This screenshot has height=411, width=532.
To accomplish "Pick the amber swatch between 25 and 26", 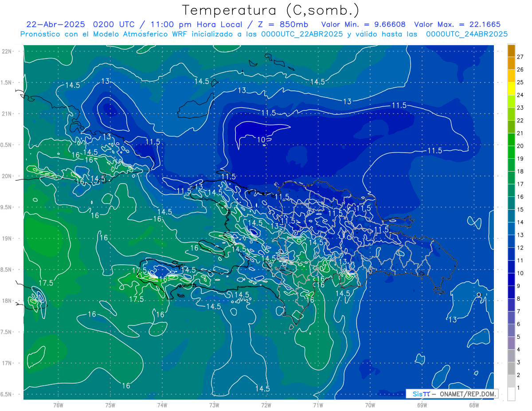I will (511, 76).
